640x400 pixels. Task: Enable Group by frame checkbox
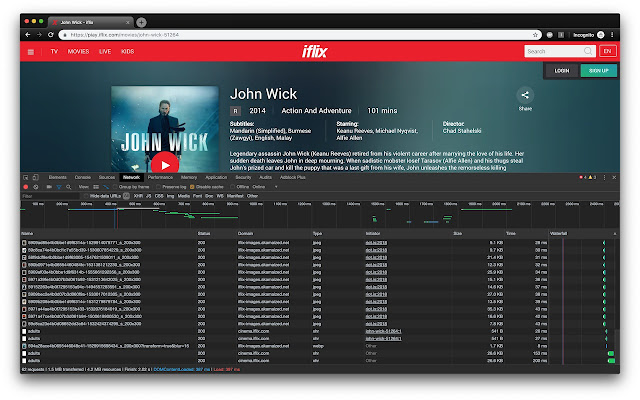point(115,187)
